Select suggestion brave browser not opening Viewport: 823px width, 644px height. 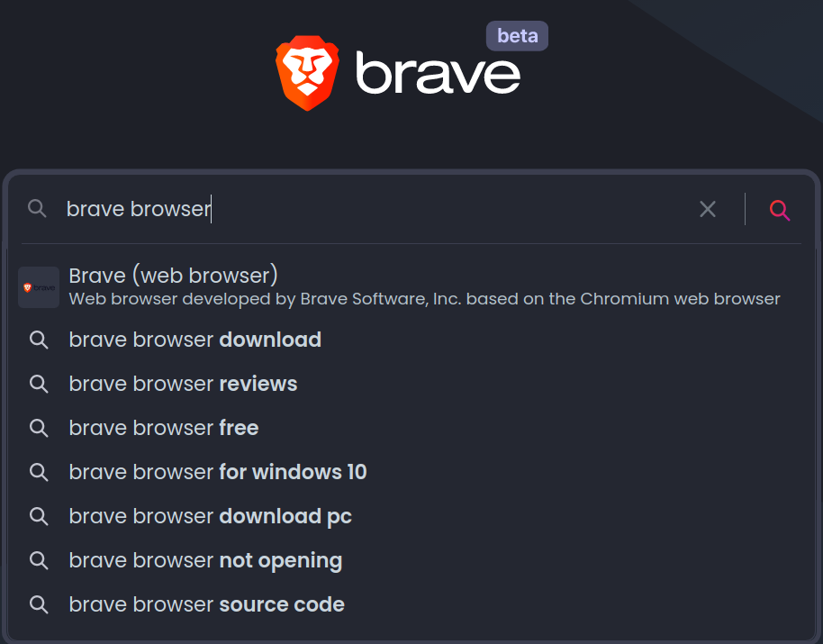coord(411,560)
